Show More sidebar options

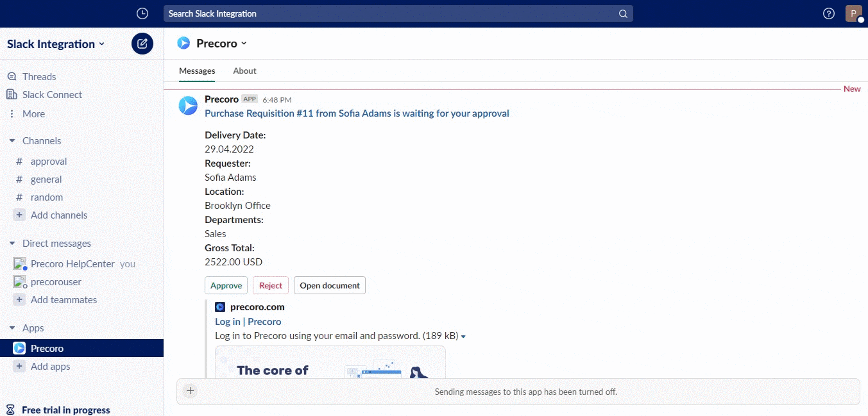click(x=33, y=114)
